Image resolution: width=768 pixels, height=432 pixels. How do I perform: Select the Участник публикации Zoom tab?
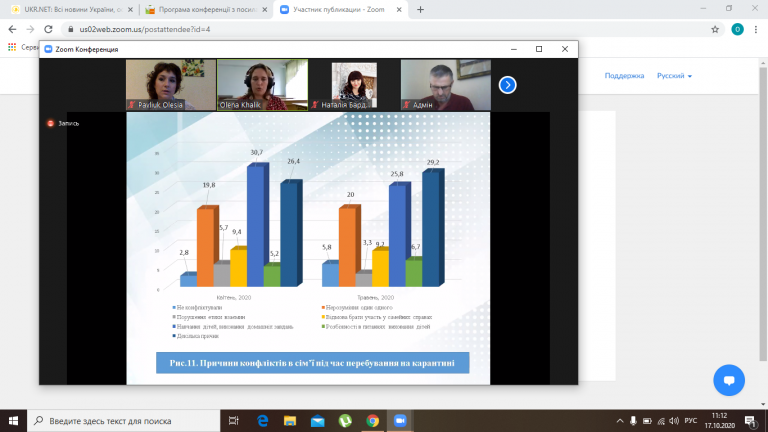point(341,9)
